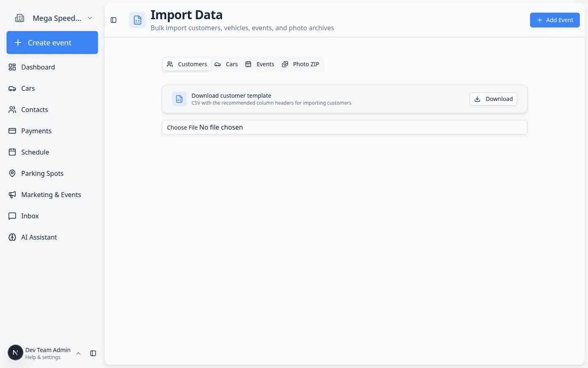588x368 pixels.
Task: Open Parking Spots in sidebar
Action: click(x=52, y=173)
